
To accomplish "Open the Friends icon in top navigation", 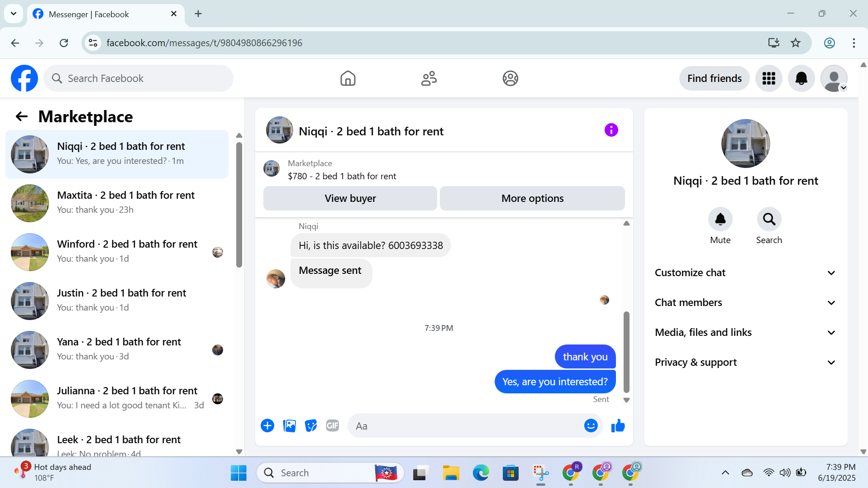I will pos(429,78).
